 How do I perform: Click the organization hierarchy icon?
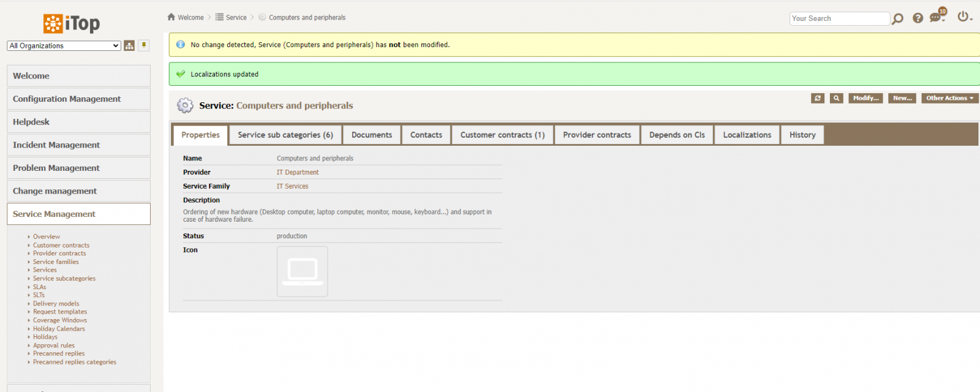point(129,46)
